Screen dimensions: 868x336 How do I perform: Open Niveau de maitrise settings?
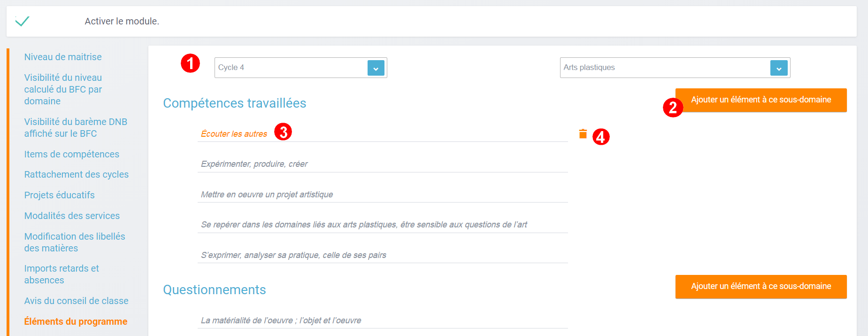coord(63,57)
